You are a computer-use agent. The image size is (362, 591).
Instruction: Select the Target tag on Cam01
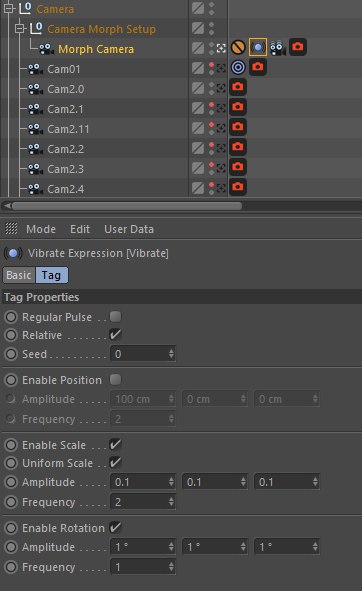click(x=238, y=67)
